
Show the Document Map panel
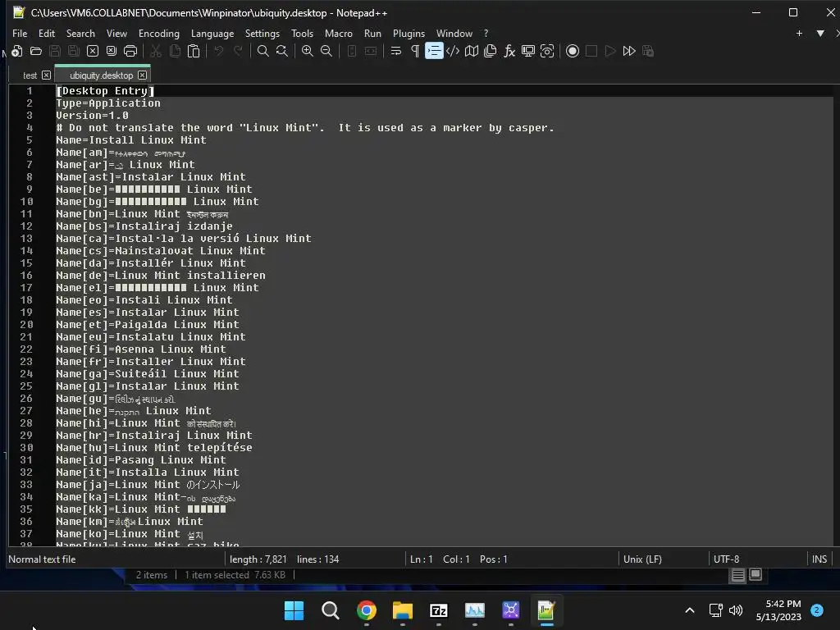coord(472,51)
